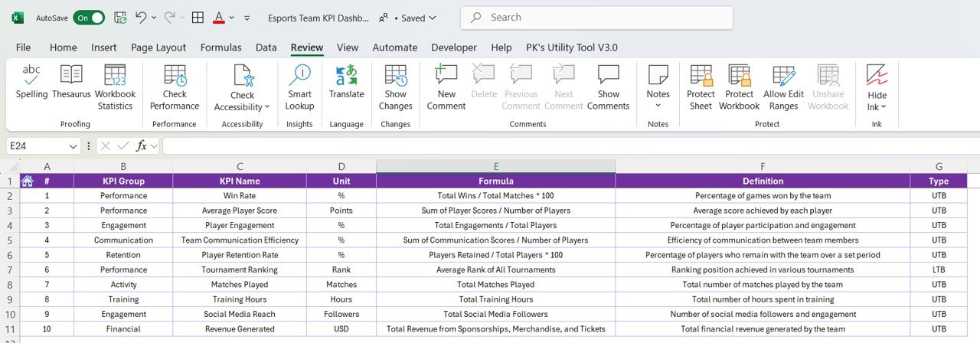Select the LTB type cell
Image resolution: width=980 pixels, height=343 pixels.
click(x=939, y=270)
